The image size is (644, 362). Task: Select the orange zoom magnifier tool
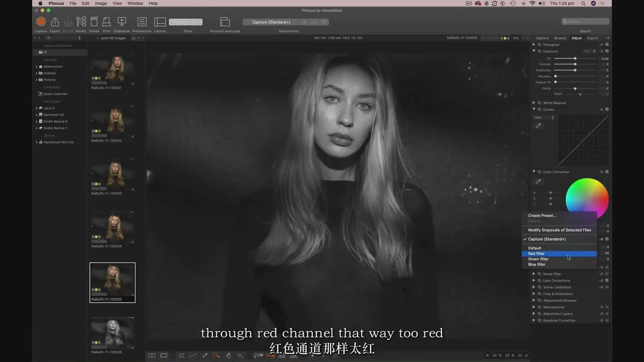coord(216,355)
